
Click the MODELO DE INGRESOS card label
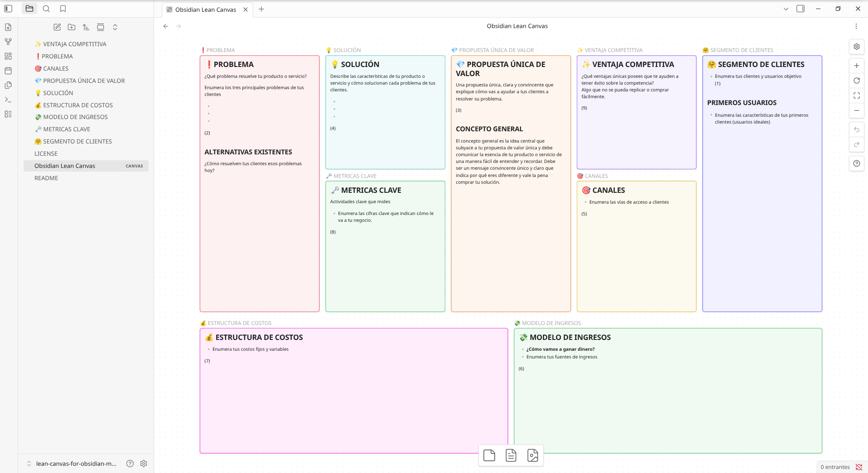point(548,323)
